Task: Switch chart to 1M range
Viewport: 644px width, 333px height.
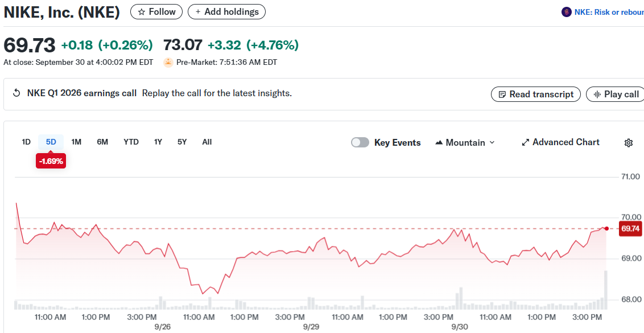Action: 76,142
